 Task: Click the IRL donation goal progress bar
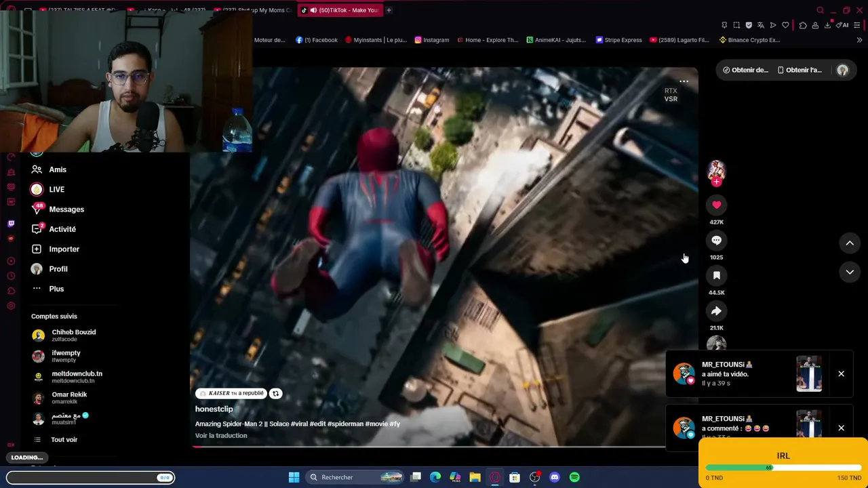click(x=783, y=468)
